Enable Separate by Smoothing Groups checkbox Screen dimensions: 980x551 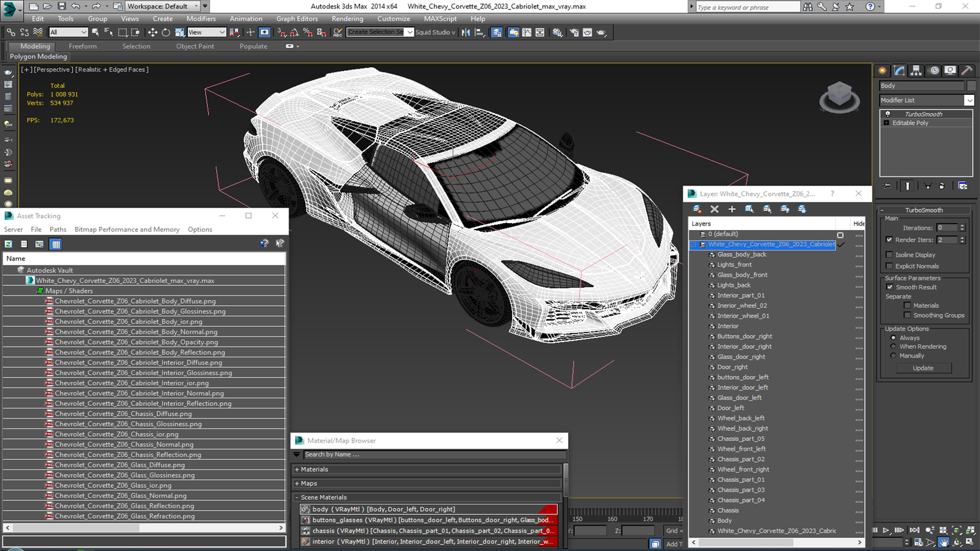coord(907,315)
